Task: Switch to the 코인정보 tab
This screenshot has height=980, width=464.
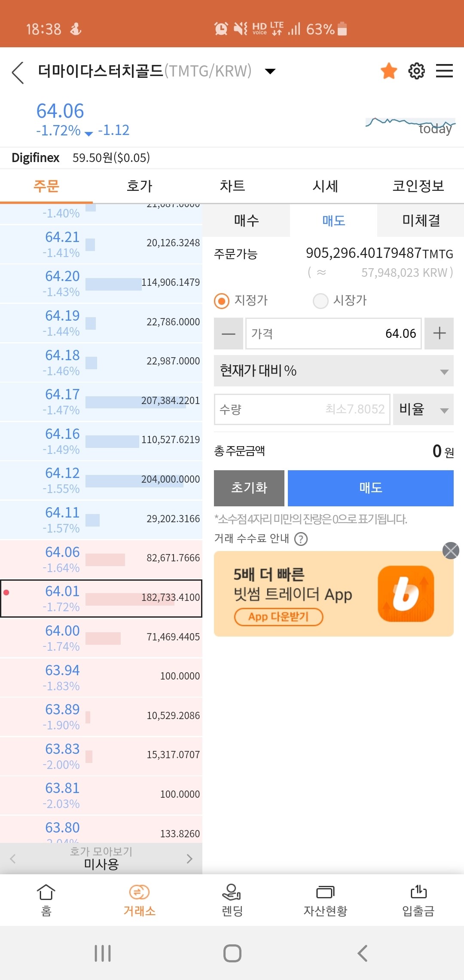Action: pos(418,186)
